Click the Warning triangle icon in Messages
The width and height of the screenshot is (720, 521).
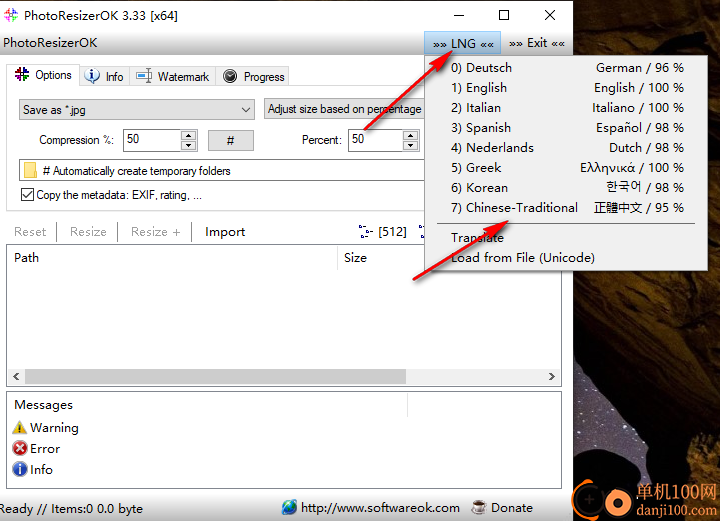pos(20,428)
